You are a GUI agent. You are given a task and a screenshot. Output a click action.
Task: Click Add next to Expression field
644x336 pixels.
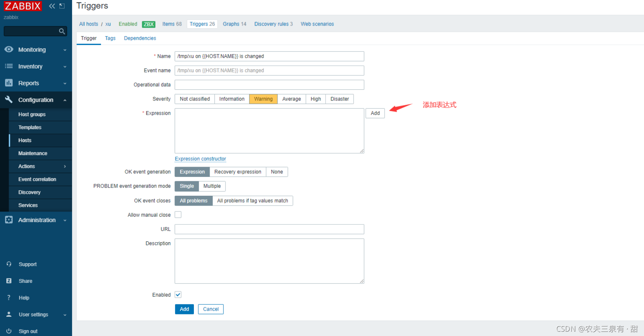pyautogui.click(x=375, y=113)
